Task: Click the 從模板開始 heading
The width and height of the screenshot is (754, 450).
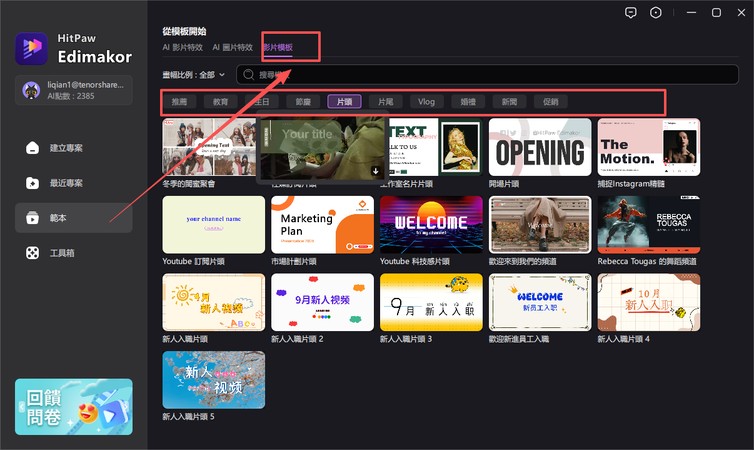Action: click(x=184, y=31)
